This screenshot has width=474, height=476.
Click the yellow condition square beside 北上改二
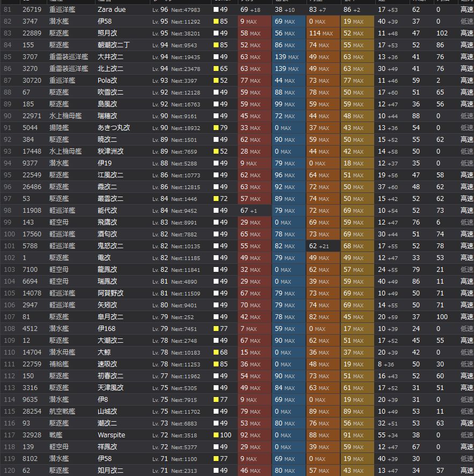tap(216, 69)
